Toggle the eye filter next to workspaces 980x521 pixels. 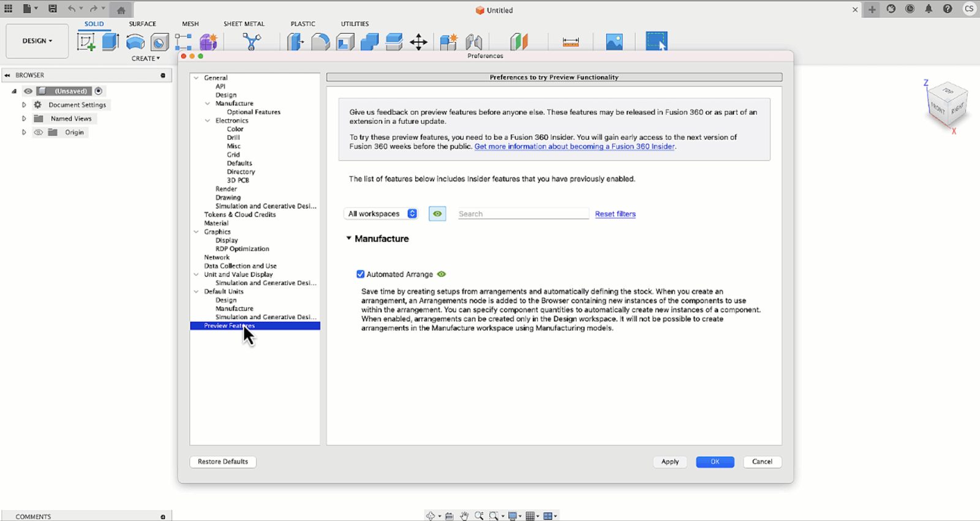pos(437,214)
